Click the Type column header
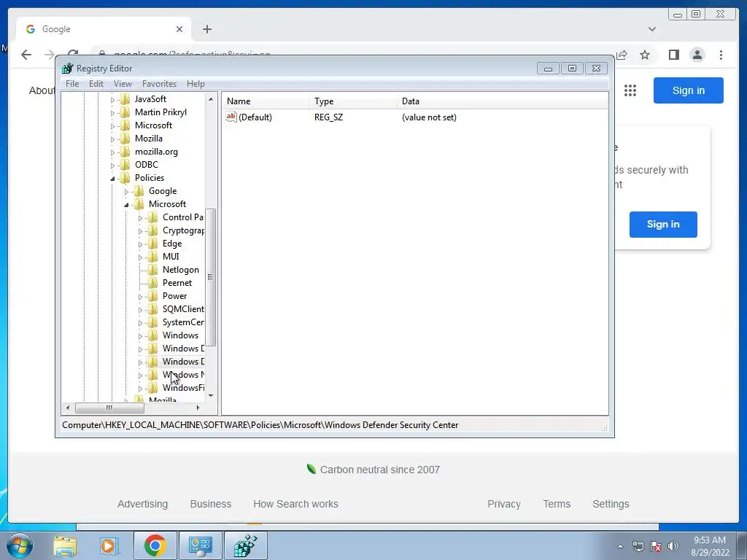747x560 pixels. click(x=353, y=101)
